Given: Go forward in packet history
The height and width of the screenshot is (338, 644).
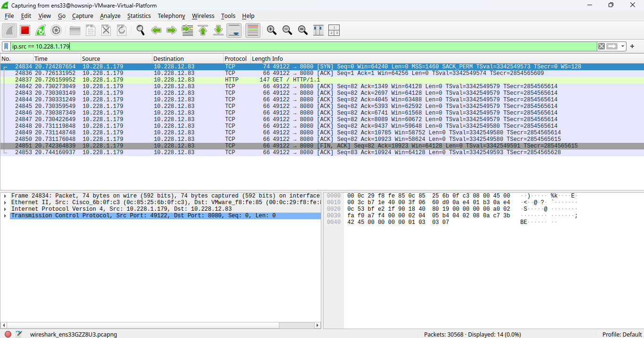Looking at the screenshot, I should pos(172,30).
